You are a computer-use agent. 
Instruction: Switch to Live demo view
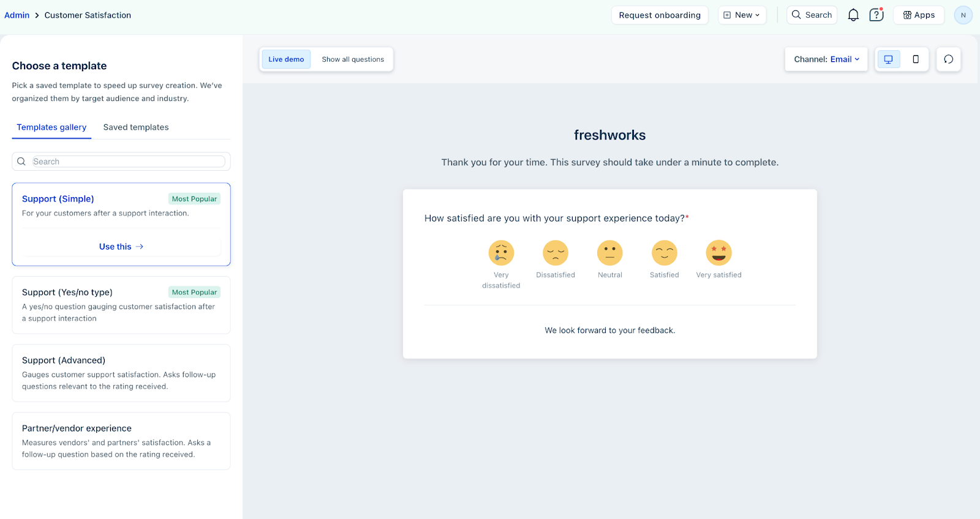click(x=286, y=59)
